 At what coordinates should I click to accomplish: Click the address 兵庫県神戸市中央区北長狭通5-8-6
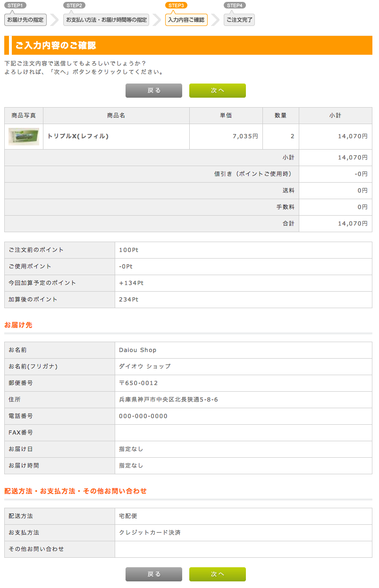(x=168, y=400)
